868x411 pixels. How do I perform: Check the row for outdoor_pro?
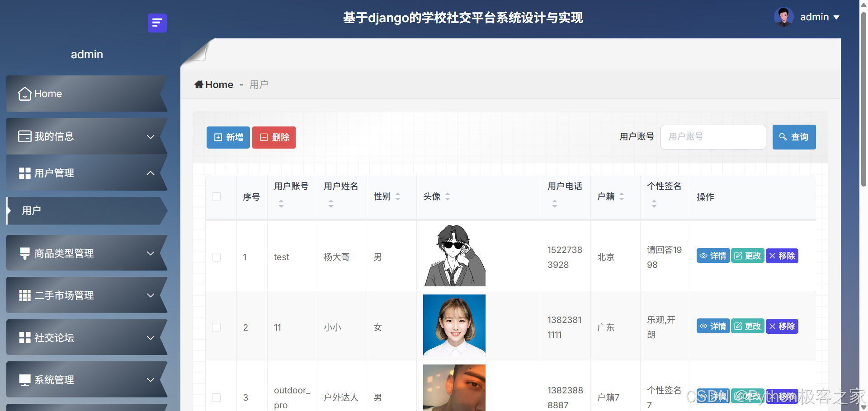coord(217,397)
